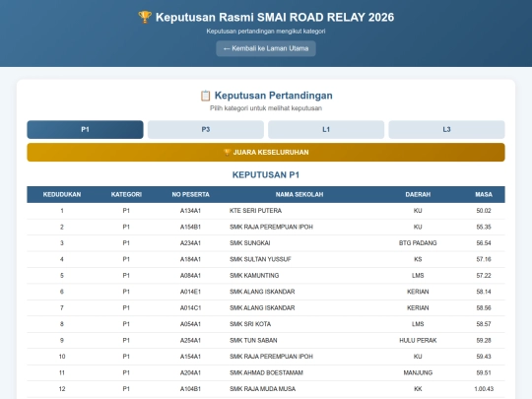532x399 pixels.
Task: Click participant number A184A1
Action: point(190,259)
